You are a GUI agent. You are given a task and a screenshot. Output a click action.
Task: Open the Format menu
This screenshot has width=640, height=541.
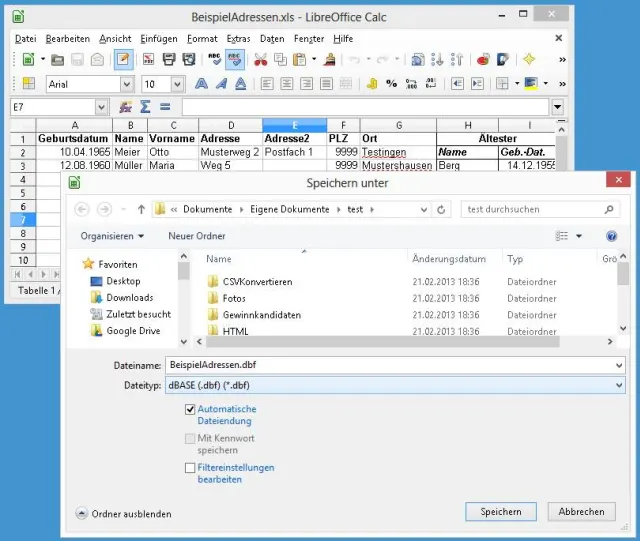click(202, 38)
